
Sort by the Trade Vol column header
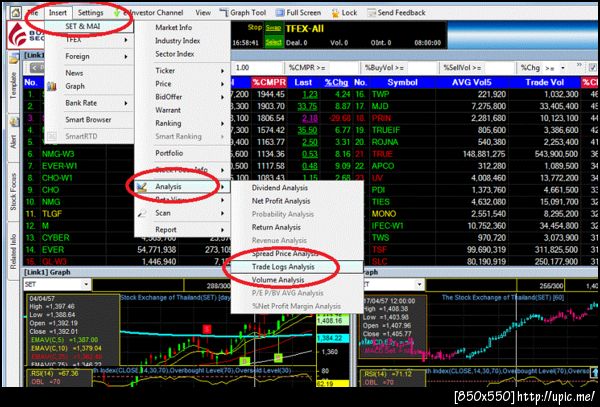point(545,82)
